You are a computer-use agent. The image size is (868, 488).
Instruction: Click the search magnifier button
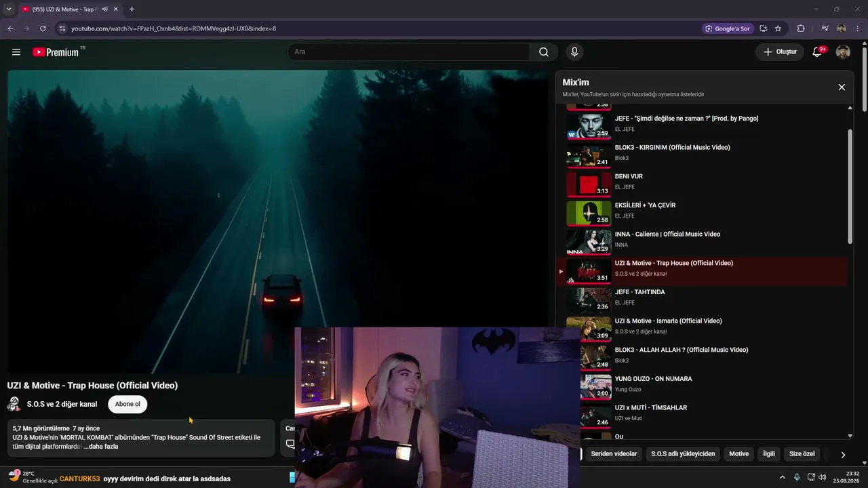544,52
